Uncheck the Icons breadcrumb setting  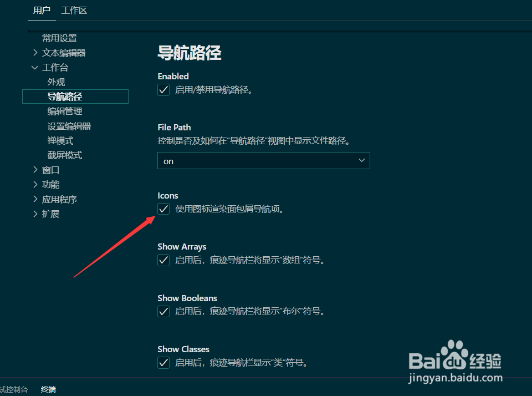tap(163, 209)
